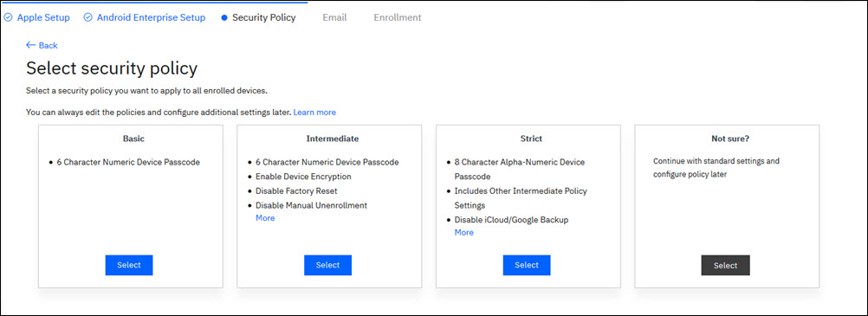Select the Not sure standard settings option

click(725, 265)
